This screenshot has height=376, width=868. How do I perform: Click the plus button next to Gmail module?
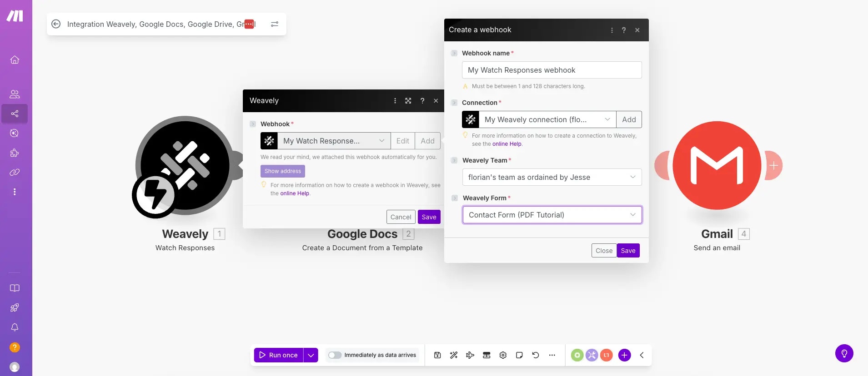pos(773,165)
